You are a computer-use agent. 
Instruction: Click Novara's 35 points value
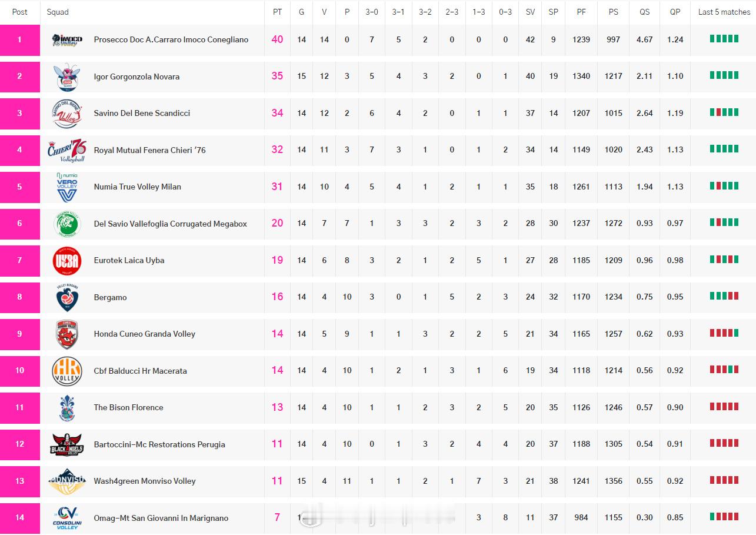point(277,76)
